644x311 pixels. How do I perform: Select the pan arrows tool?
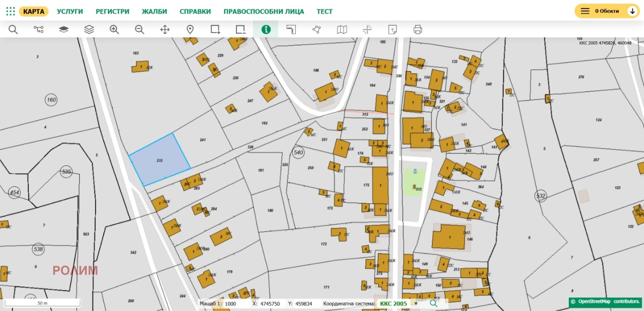[x=165, y=29]
